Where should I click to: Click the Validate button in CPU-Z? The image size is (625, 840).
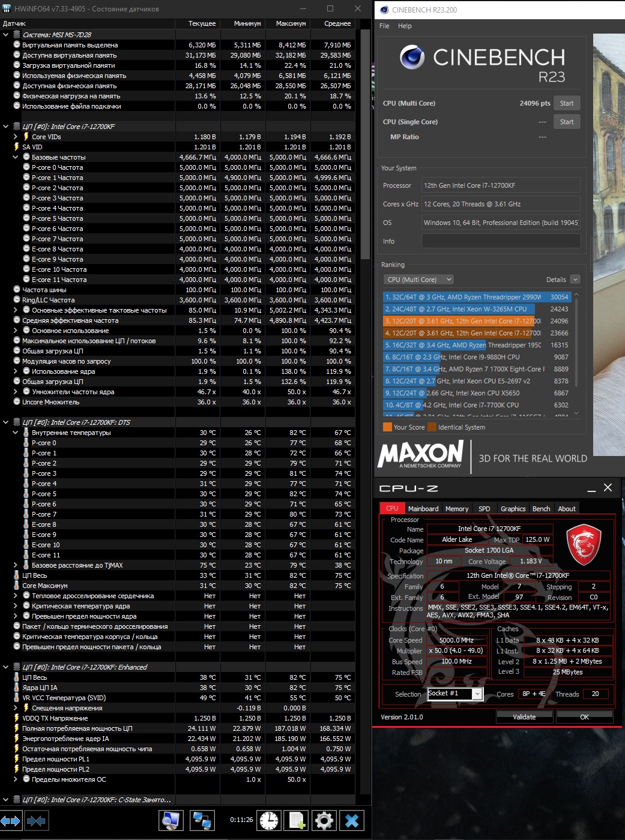tap(524, 717)
